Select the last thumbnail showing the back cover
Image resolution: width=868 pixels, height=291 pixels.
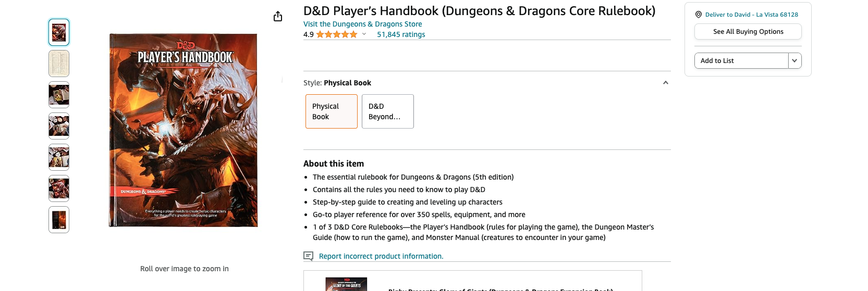[x=59, y=220]
